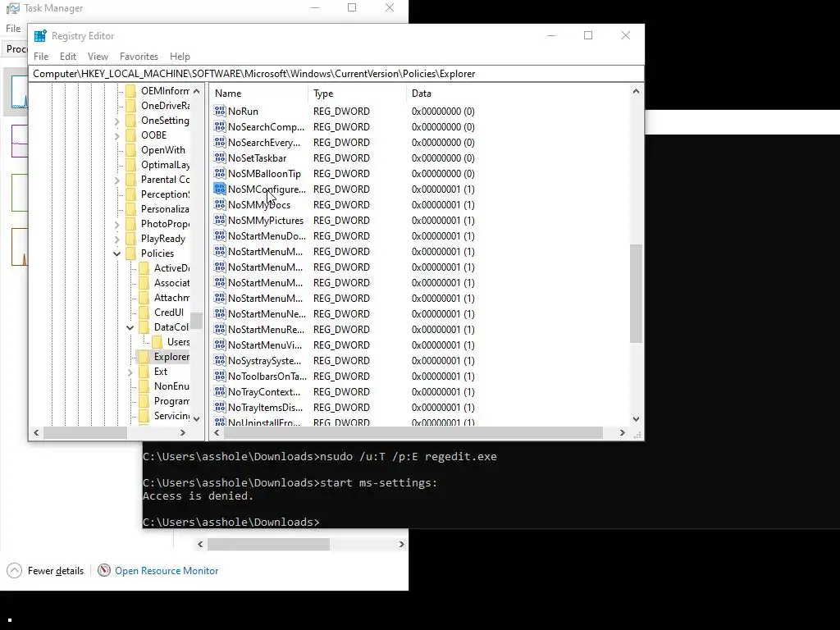
Task: Collapse the Policies tree node
Action: 116,253
